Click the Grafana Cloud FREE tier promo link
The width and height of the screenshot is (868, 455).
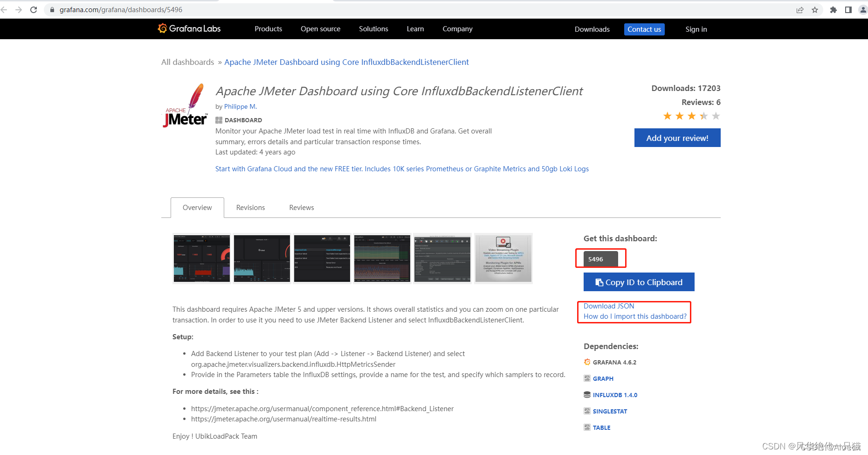(x=402, y=169)
